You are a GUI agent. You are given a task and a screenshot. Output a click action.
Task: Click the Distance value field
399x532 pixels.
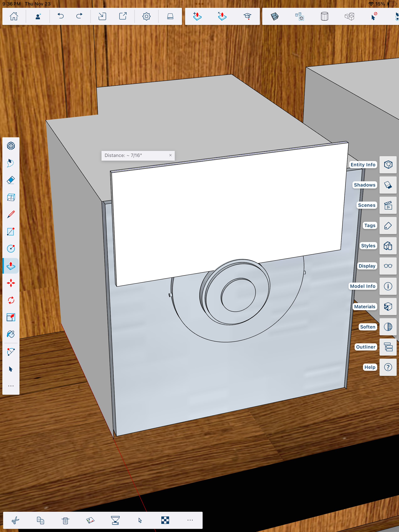(x=135, y=156)
